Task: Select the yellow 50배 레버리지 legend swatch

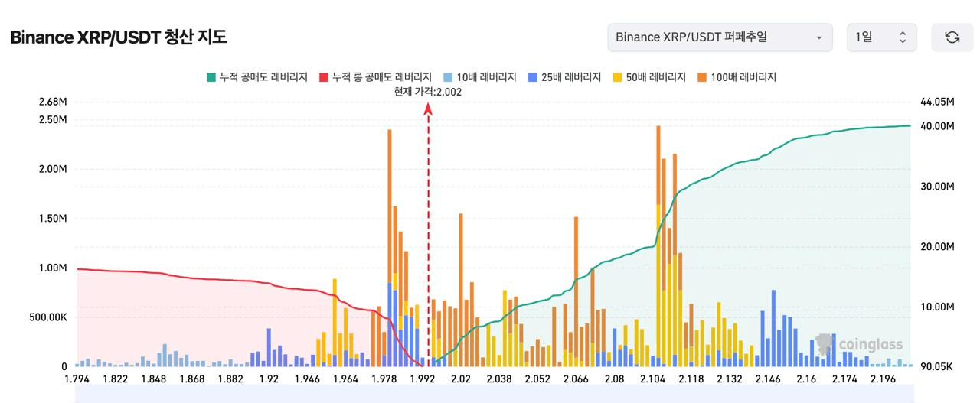Action: click(x=617, y=77)
